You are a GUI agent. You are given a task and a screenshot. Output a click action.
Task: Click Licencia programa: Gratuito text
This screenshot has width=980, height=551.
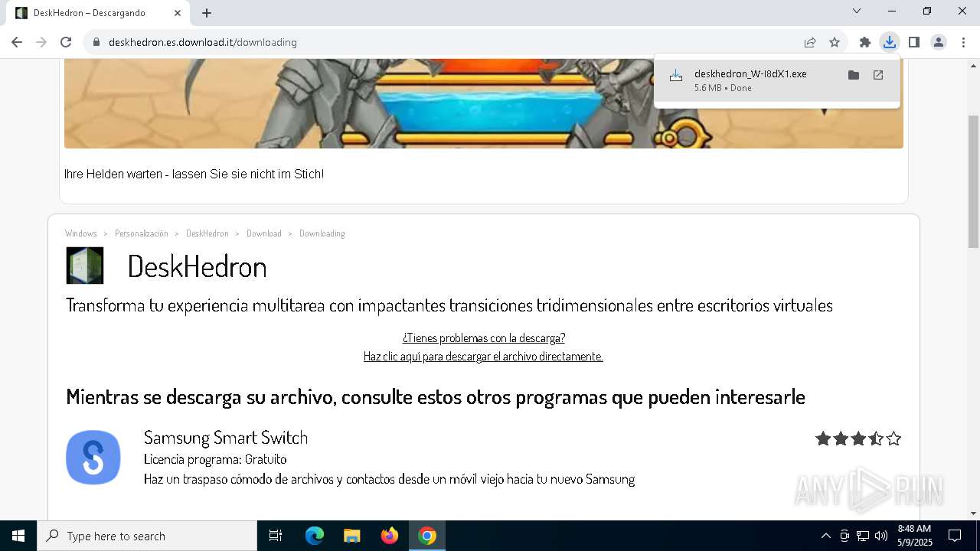point(215,459)
